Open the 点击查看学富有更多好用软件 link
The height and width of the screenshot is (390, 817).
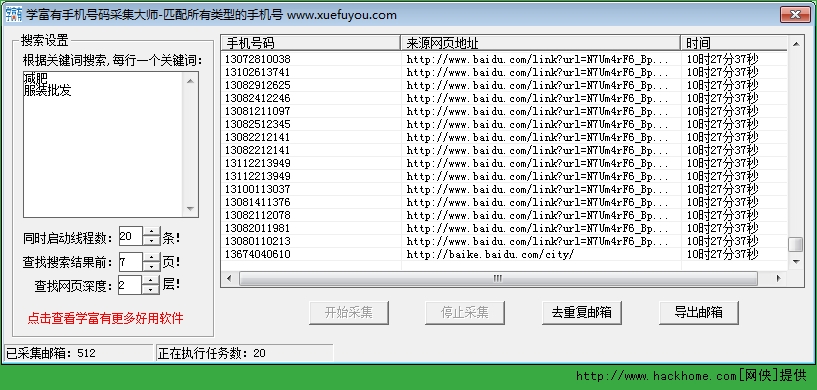105,318
